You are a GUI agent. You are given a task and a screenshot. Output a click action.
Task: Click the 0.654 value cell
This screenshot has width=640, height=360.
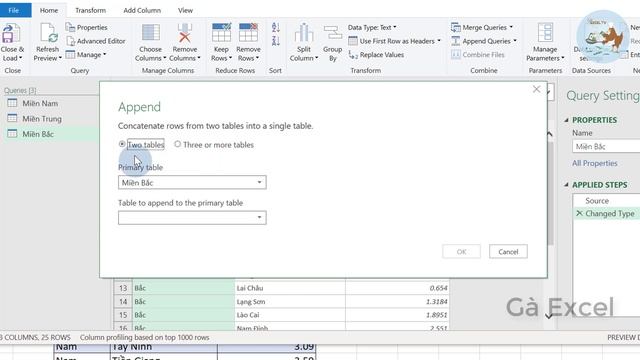[397, 288]
